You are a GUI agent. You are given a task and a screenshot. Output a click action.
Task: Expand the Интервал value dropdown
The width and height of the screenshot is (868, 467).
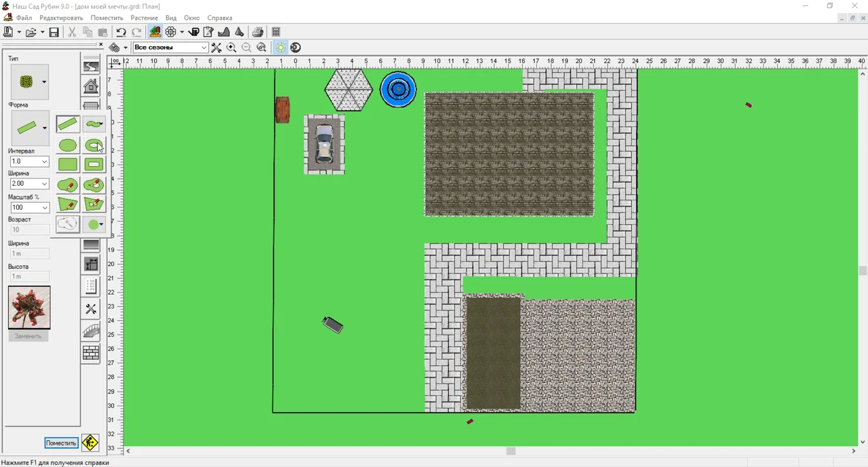coord(45,162)
